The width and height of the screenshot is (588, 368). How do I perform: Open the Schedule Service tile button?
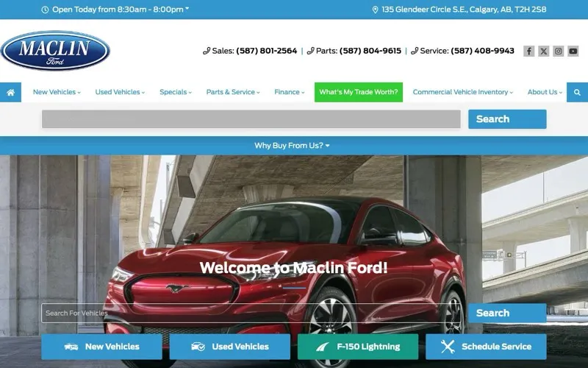pos(486,347)
